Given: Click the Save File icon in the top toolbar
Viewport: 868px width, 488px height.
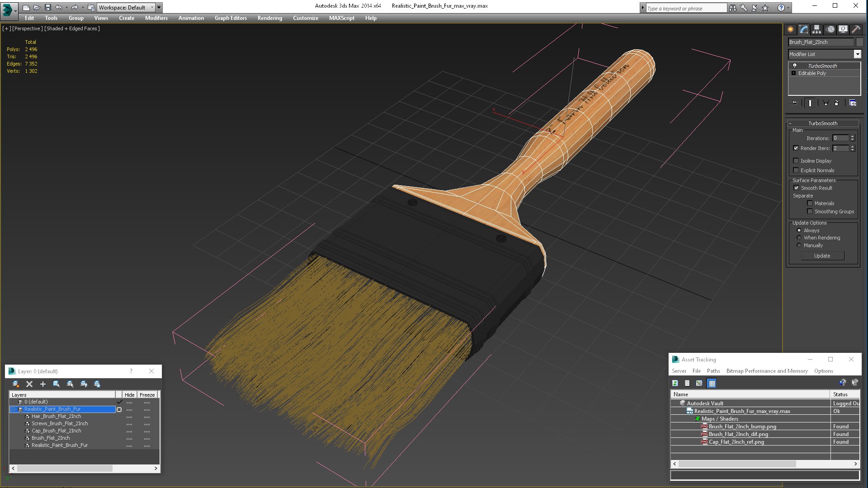Looking at the screenshot, I should tap(48, 8).
